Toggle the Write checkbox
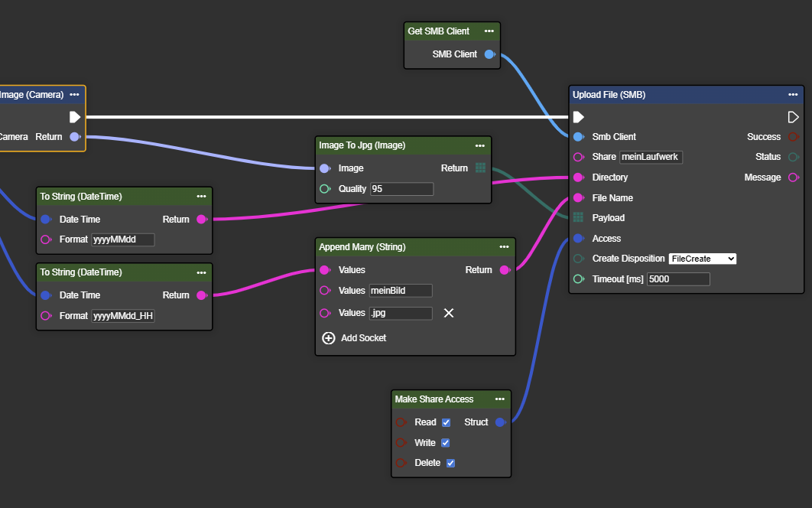This screenshot has height=508, width=812. [446, 443]
